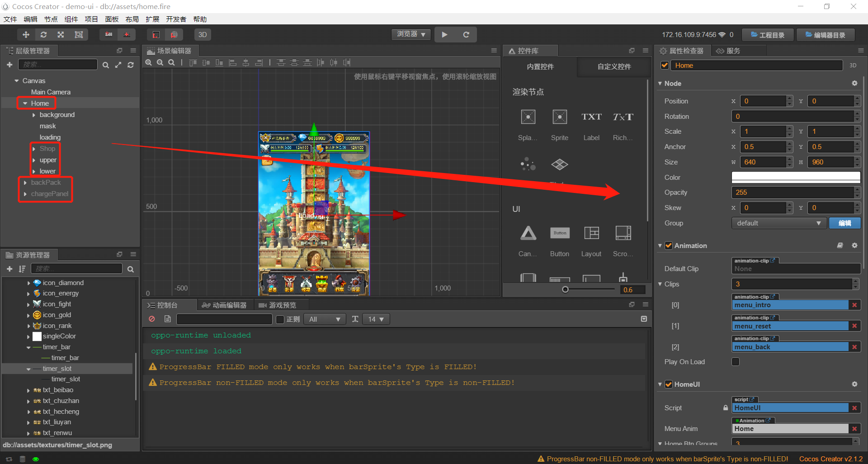The width and height of the screenshot is (868, 464).
Task: Open the 工程目录 project folder
Action: [768, 35]
